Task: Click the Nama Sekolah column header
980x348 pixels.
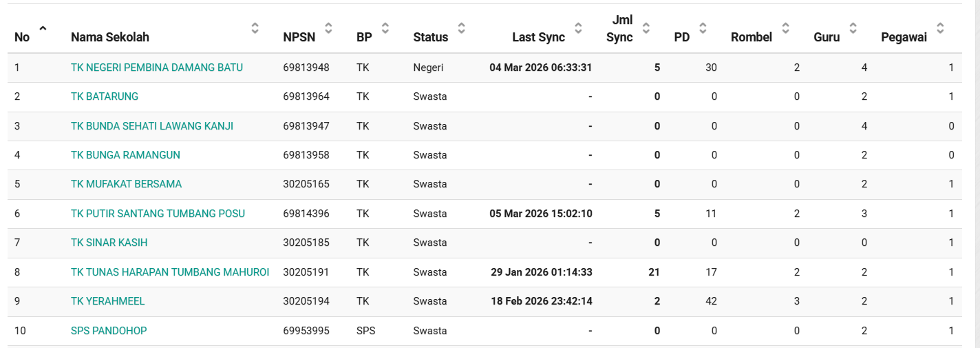Action: tap(110, 37)
